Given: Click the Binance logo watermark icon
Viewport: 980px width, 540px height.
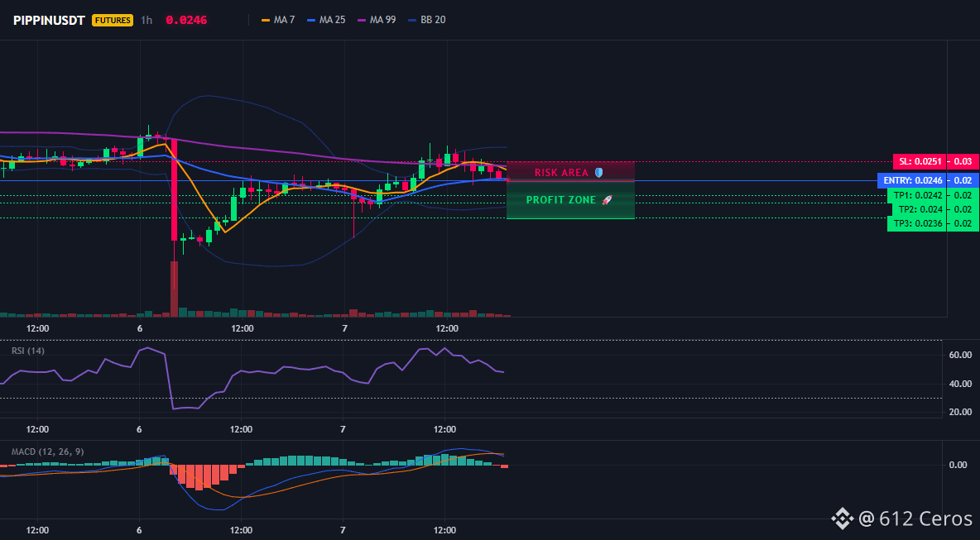Looking at the screenshot, I should coord(842,518).
